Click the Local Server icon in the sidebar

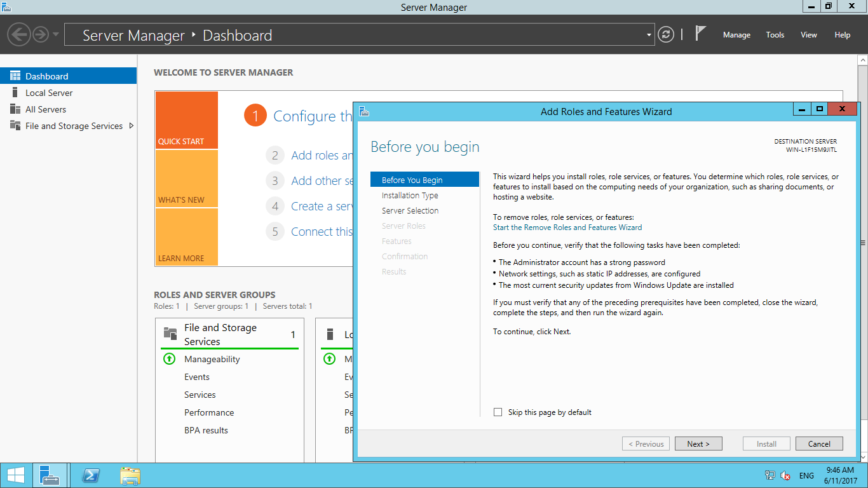pyautogui.click(x=15, y=93)
